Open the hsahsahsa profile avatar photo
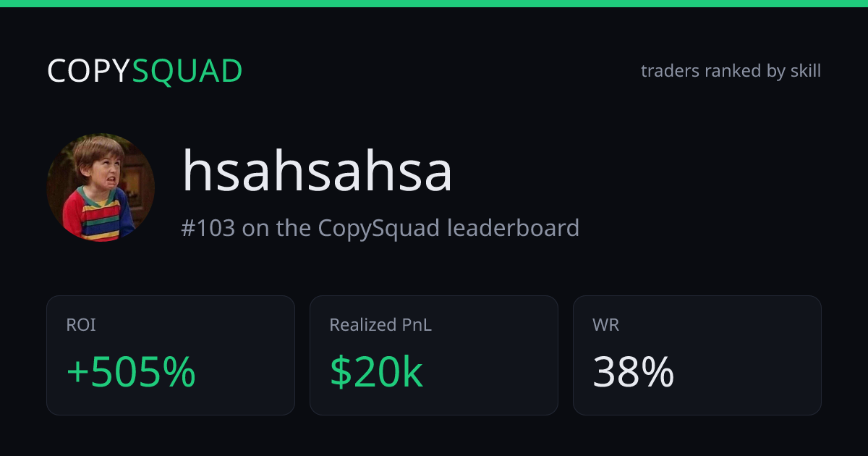 (x=101, y=187)
